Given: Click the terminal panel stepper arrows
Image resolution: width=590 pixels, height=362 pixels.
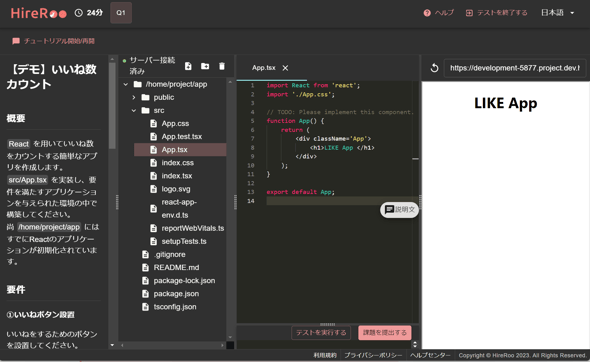Looking at the screenshot, I should [x=415, y=344].
